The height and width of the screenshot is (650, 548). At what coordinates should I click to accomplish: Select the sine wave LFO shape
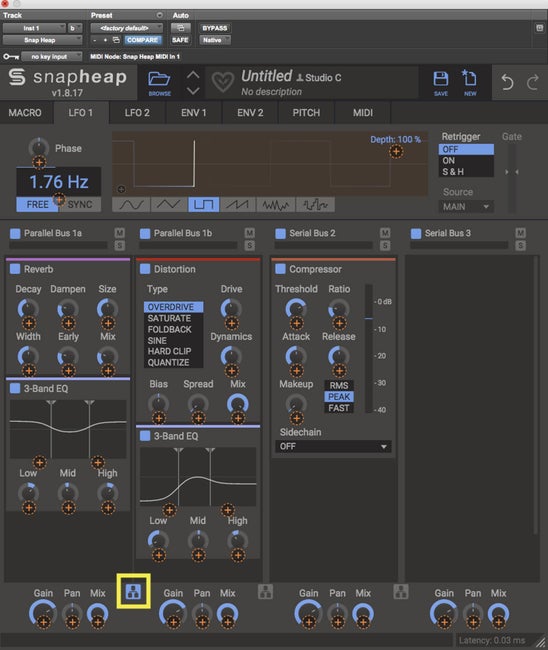click(131, 204)
